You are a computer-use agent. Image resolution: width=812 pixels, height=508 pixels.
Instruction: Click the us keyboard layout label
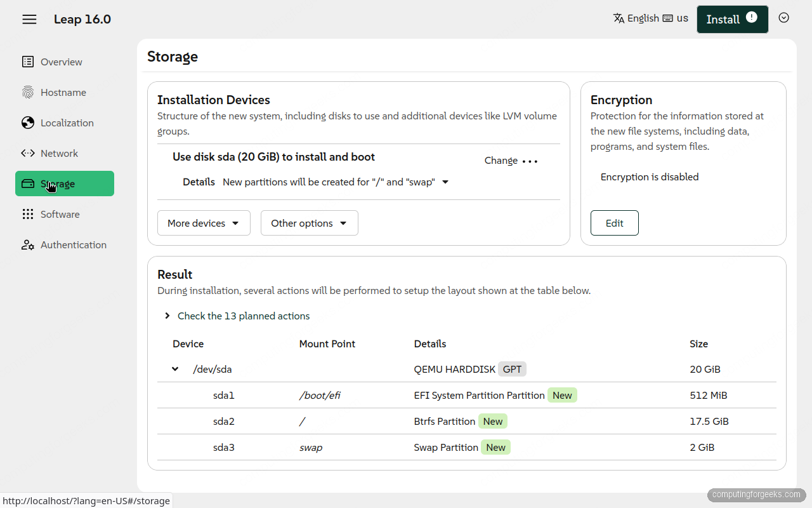click(x=683, y=18)
